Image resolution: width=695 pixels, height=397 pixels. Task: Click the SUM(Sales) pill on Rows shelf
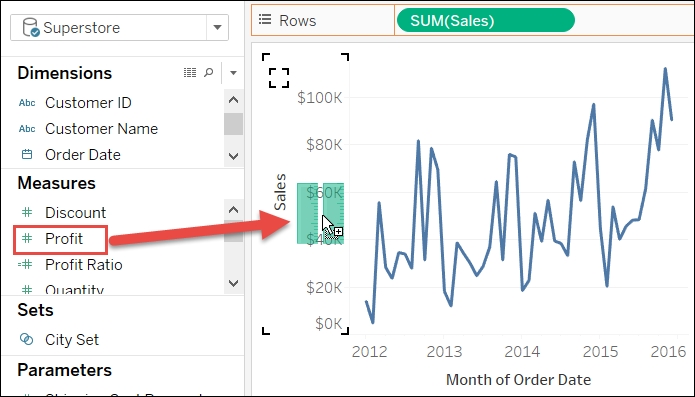point(486,20)
